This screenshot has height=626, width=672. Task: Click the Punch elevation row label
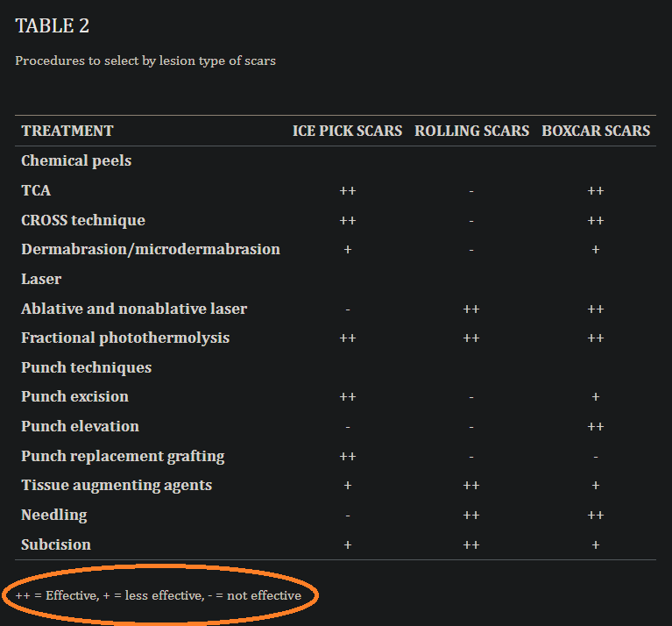80,426
